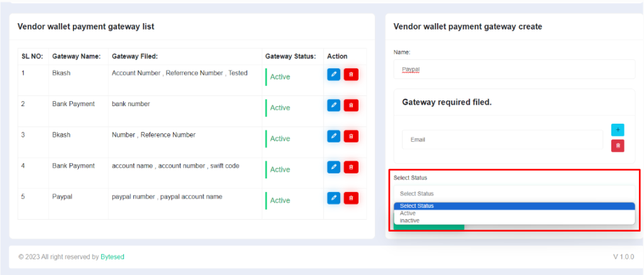The height and width of the screenshot is (275, 644).
Task: Focus the Email required field input
Action: coord(502,140)
